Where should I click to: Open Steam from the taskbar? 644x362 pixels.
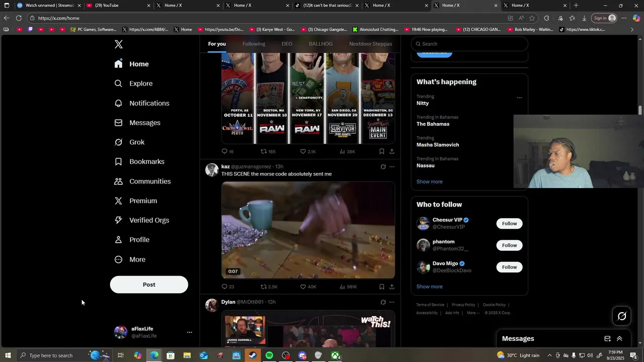(253, 355)
